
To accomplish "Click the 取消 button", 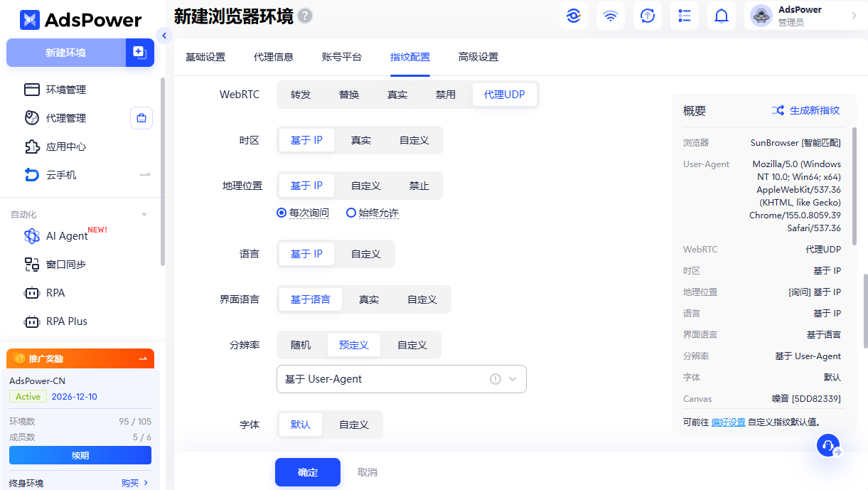I will pos(368,472).
